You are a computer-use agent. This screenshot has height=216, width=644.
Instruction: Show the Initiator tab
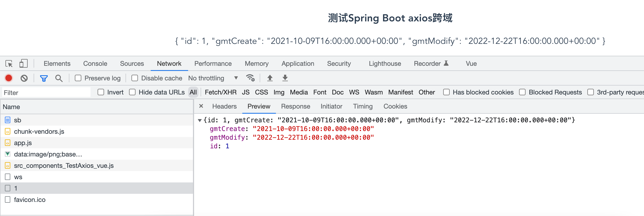point(331,106)
